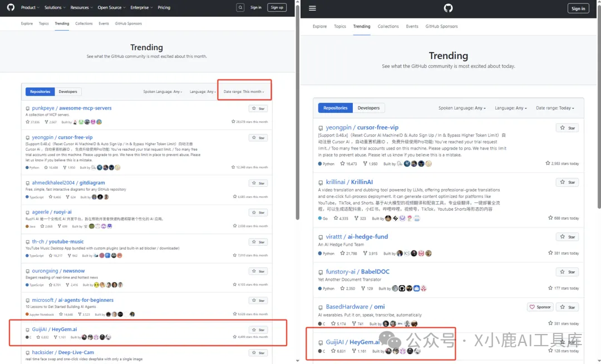Screen dimensions: 601x364
Task: Star th-ch youtube-music repository
Action: 258,242
